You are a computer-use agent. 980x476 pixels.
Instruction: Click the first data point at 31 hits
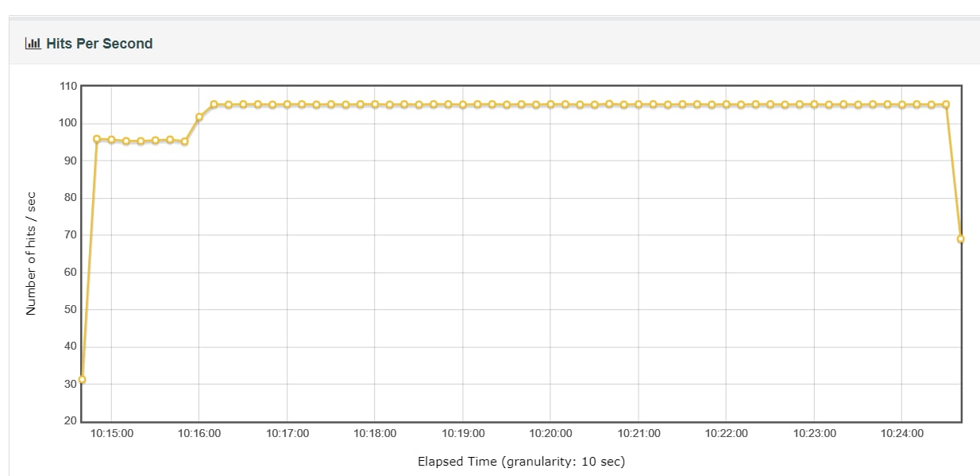point(82,380)
